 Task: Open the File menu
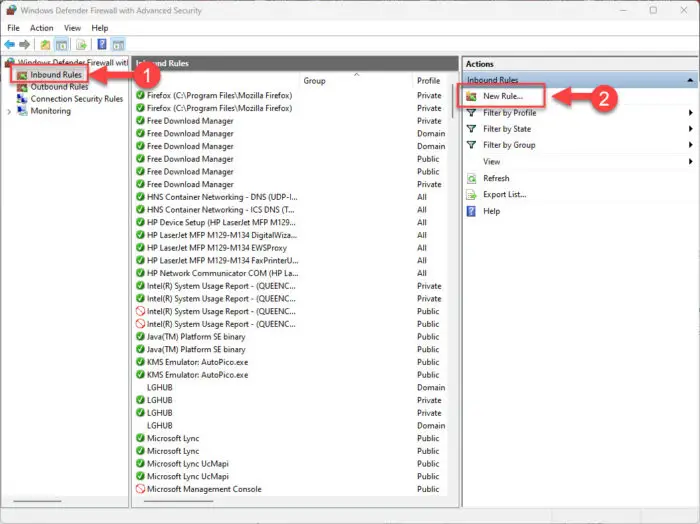[13, 28]
